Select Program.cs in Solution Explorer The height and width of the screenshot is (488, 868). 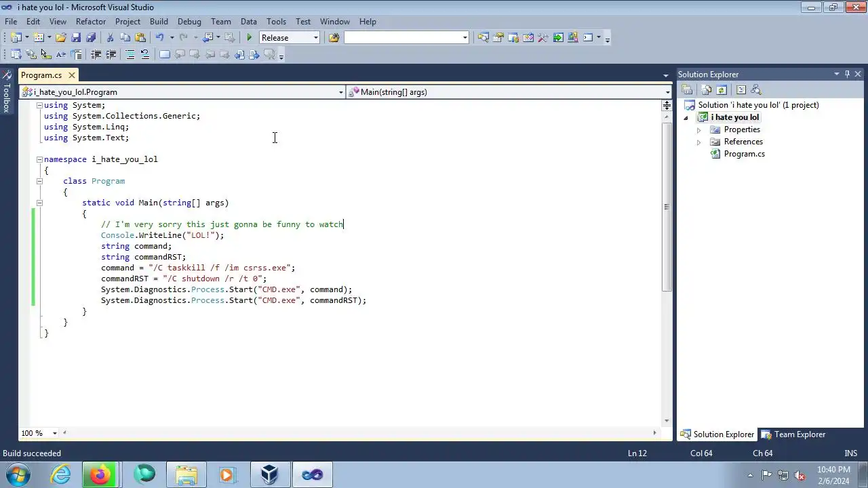pyautogui.click(x=737, y=154)
